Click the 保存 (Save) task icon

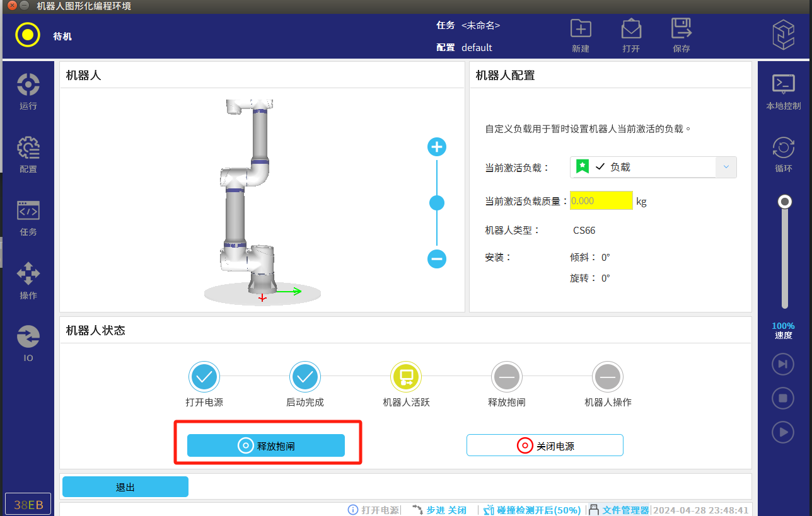681,35
